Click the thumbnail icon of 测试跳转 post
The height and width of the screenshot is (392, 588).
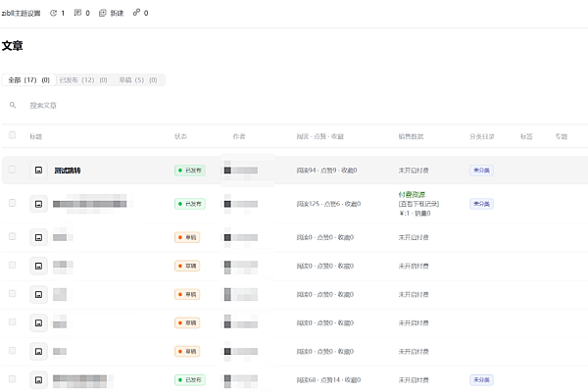click(x=38, y=171)
